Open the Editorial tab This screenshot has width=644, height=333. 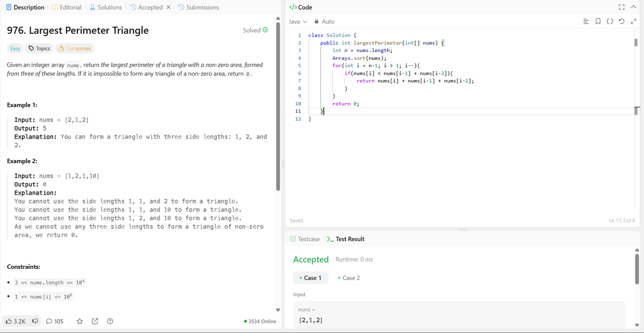pos(67,7)
